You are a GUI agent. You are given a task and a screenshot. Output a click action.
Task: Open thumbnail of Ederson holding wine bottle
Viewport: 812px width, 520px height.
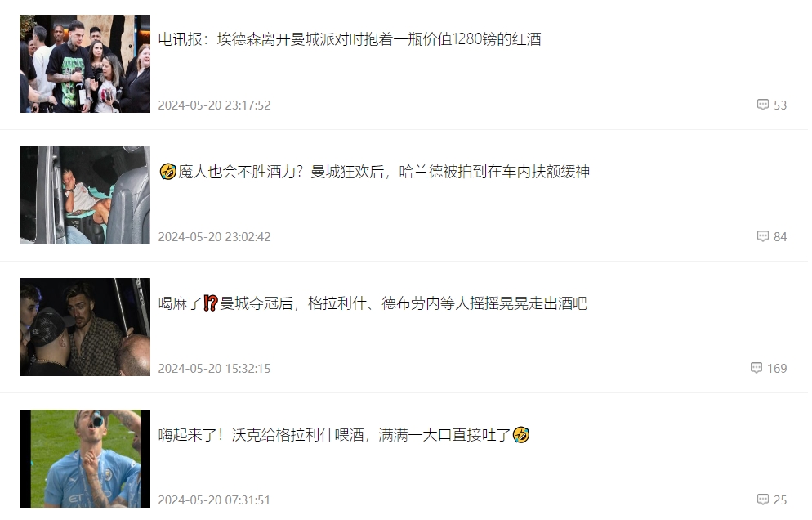pos(85,64)
